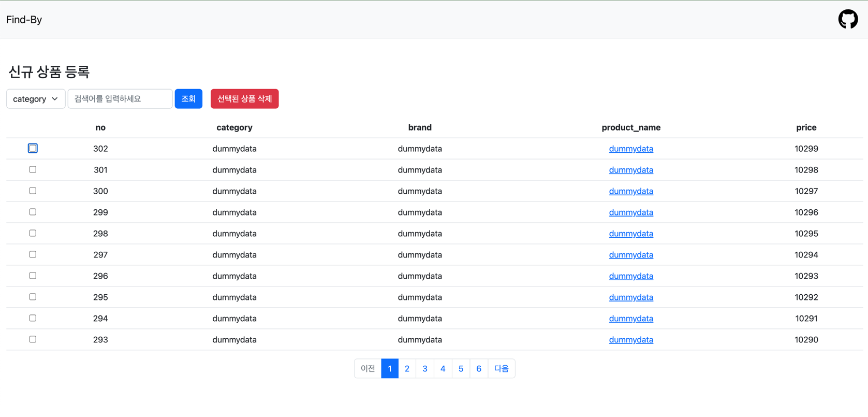Screen dimensions: 868x417
Task: Select pagination page 2
Action: (407, 368)
